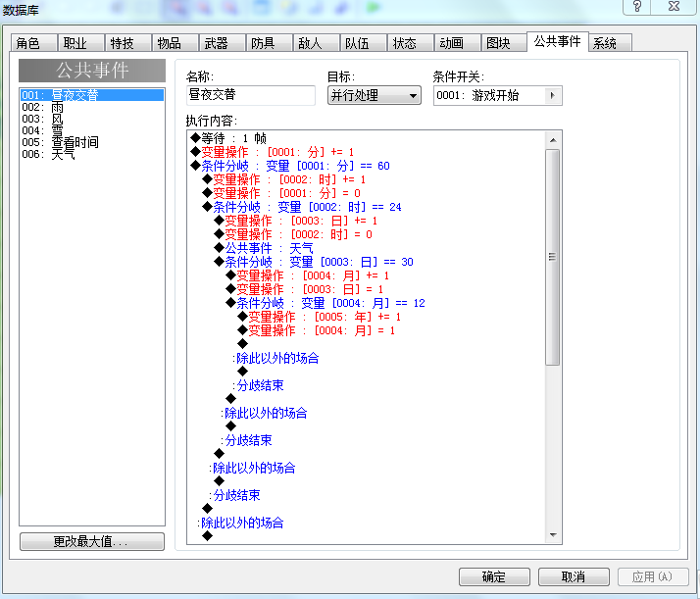700x599 pixels.
Task: Open the 防具 tab
Action: 270,43
